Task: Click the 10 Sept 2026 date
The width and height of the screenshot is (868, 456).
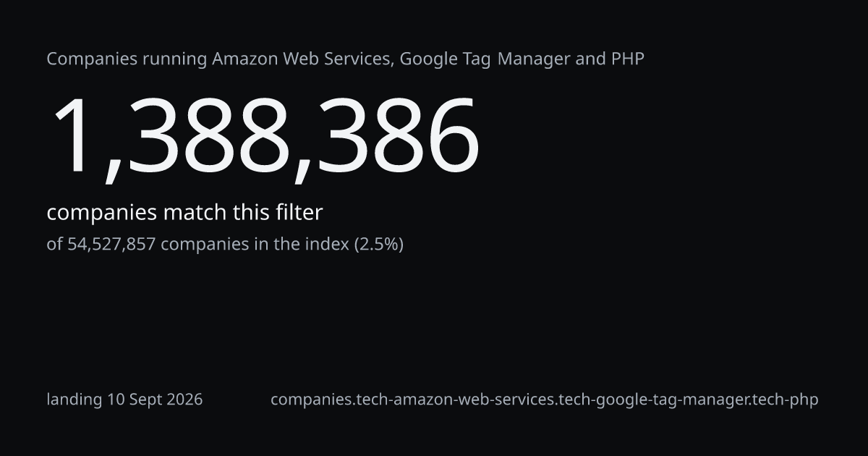Action: point(155,399)
